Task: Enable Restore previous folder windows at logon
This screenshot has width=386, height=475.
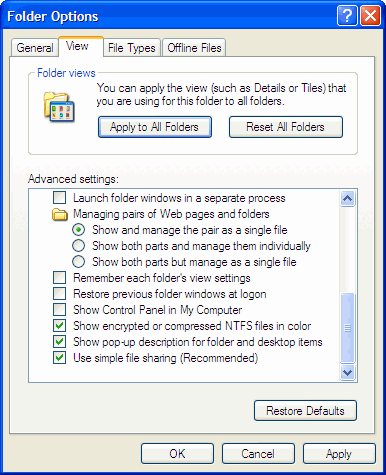Action: (59, 294)
